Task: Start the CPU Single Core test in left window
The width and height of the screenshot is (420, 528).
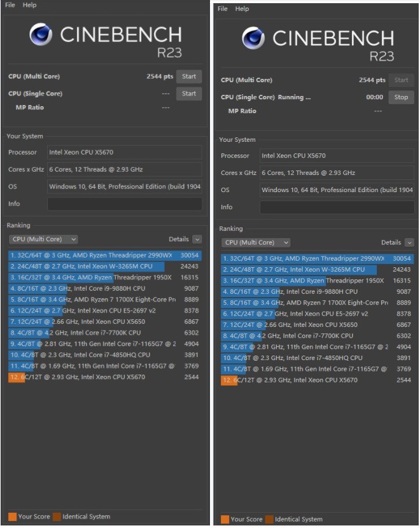Action: (x=188, y=94)
